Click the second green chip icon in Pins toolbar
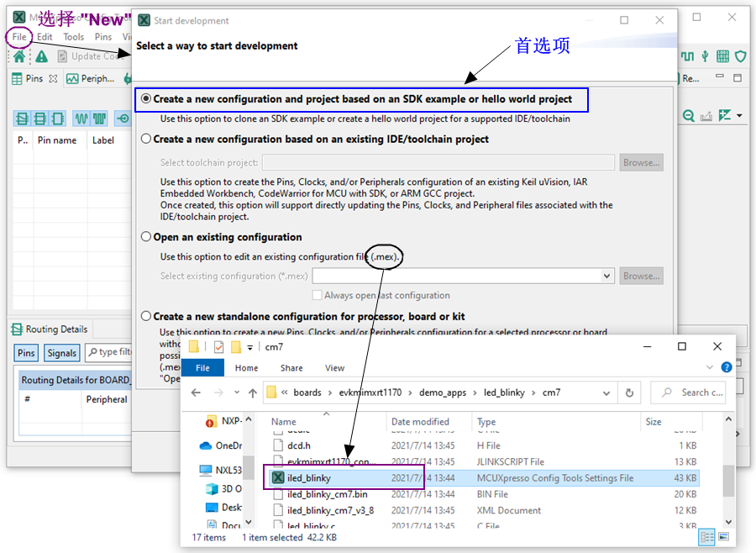 coord(40,118)
